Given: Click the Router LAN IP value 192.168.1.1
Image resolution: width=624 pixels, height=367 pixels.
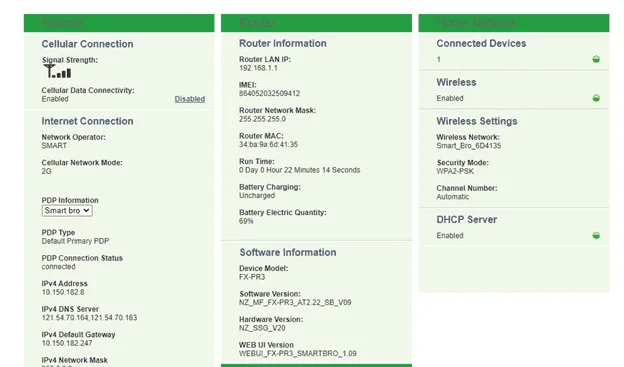Looking at the screenshot, I should [258, 68].
